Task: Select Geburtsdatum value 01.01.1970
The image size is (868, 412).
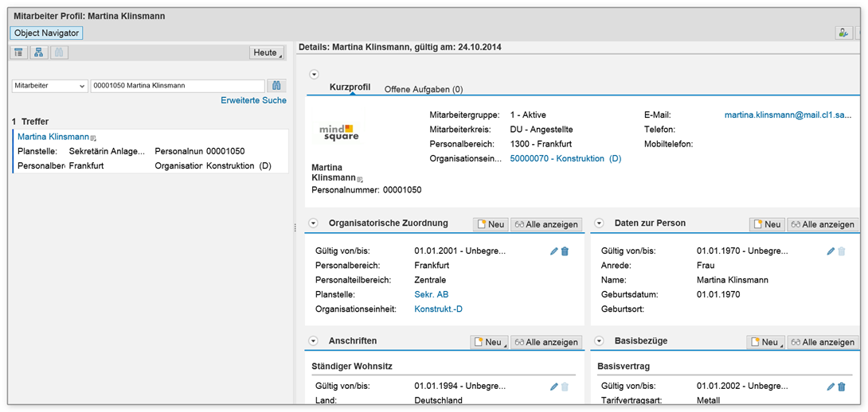Action: pos(718,294)
